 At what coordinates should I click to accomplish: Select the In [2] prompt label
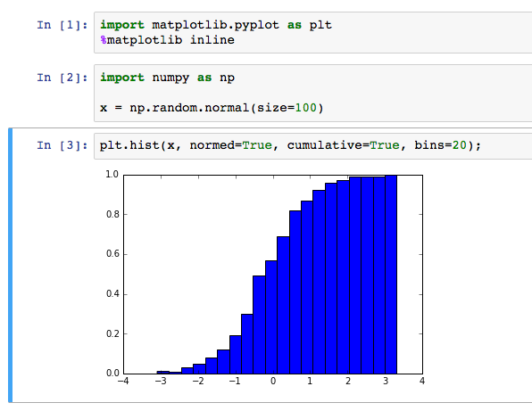[62, 78]
